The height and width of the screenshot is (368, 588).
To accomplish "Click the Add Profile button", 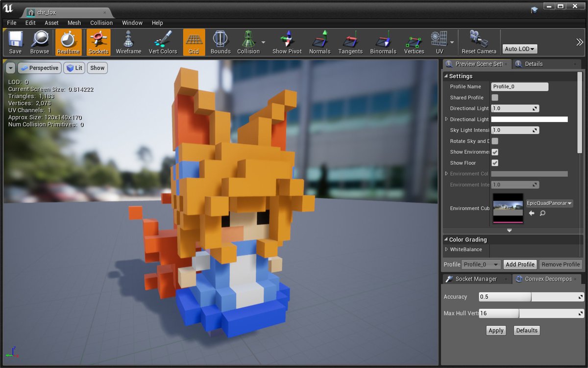I will click(520, 264).
